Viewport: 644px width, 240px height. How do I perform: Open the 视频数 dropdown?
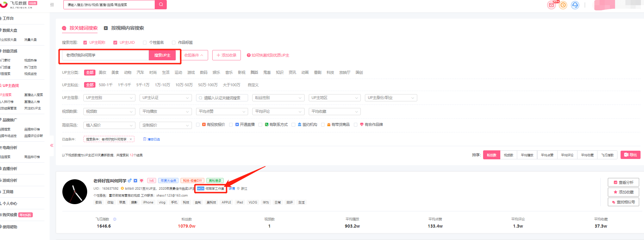(x=109, y=111)
